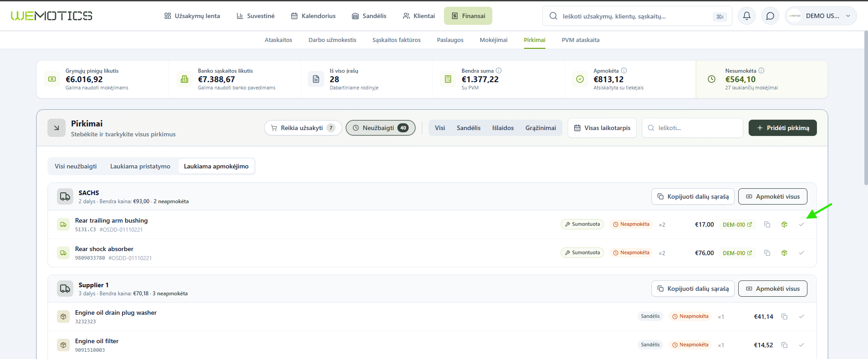Collapse the Pirkimai panel arrow icon
Screen dimensions: 868x359
click(57, 128)
